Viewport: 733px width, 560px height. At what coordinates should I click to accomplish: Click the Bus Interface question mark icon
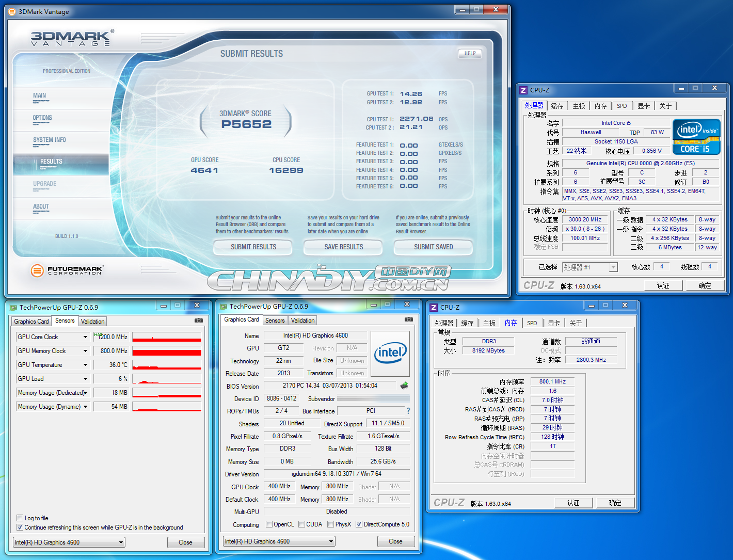[408, 411]
